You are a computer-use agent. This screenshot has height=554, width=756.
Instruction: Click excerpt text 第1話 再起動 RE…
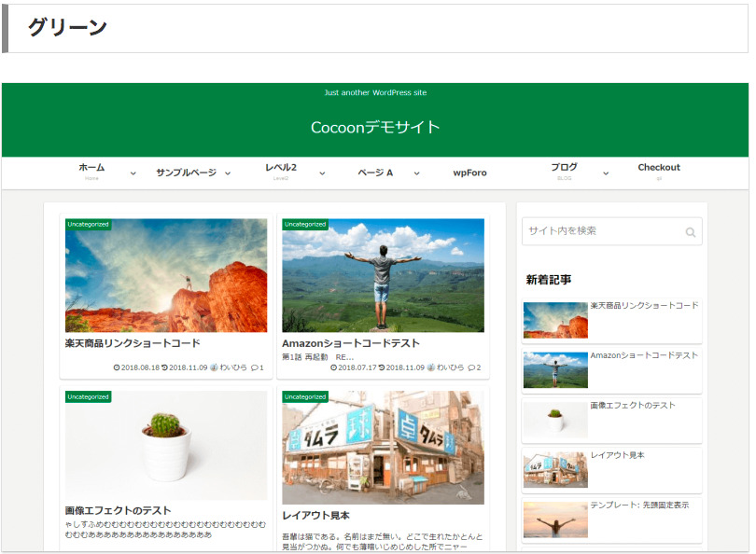[x=317, y=357]
